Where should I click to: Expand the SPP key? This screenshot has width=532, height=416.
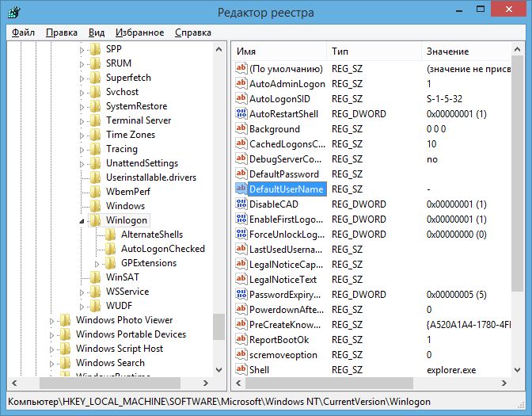82,50
